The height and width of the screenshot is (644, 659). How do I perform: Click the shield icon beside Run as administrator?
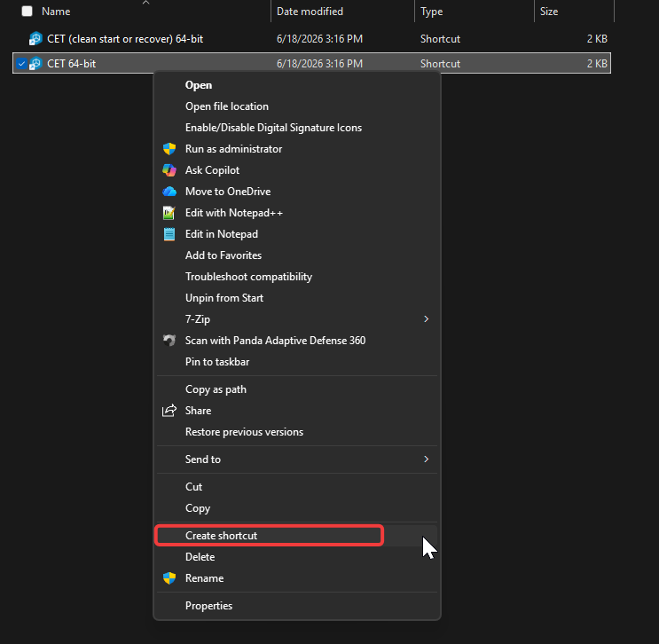coord(169,149)
